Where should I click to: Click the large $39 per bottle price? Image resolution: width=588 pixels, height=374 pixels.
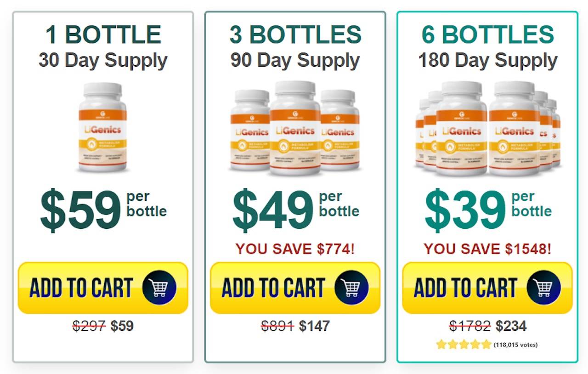click(465, 211)
